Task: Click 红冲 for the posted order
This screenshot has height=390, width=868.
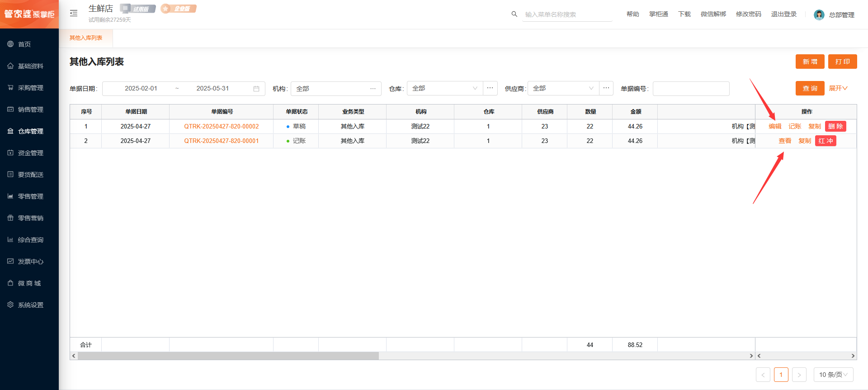Action: coord(826,141)
